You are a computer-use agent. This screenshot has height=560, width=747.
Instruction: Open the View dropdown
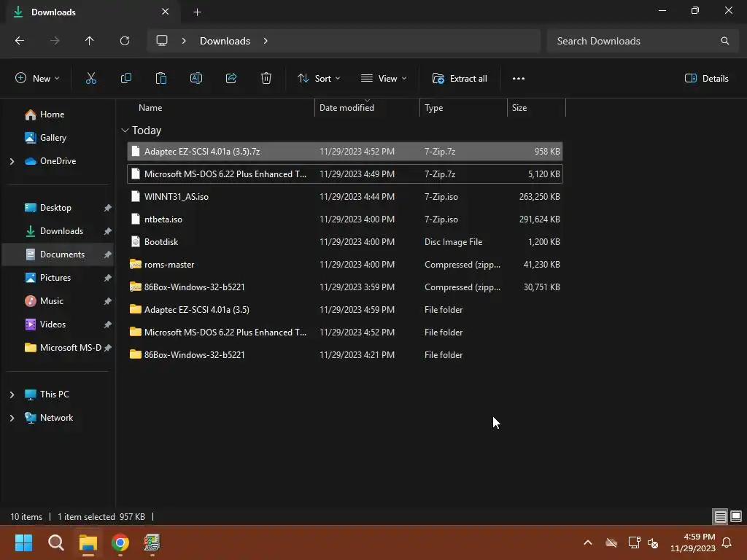(384, 79)
